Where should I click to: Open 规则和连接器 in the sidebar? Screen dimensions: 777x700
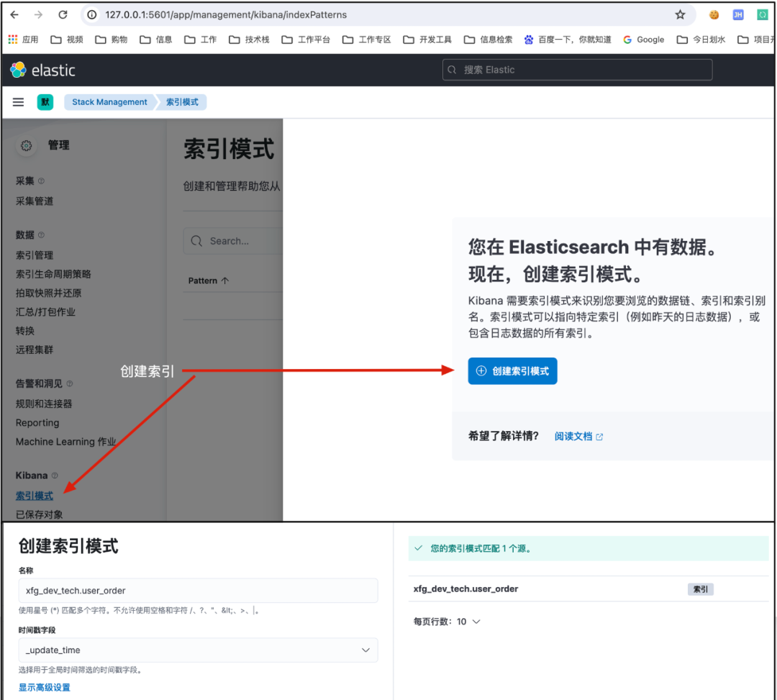44,404
